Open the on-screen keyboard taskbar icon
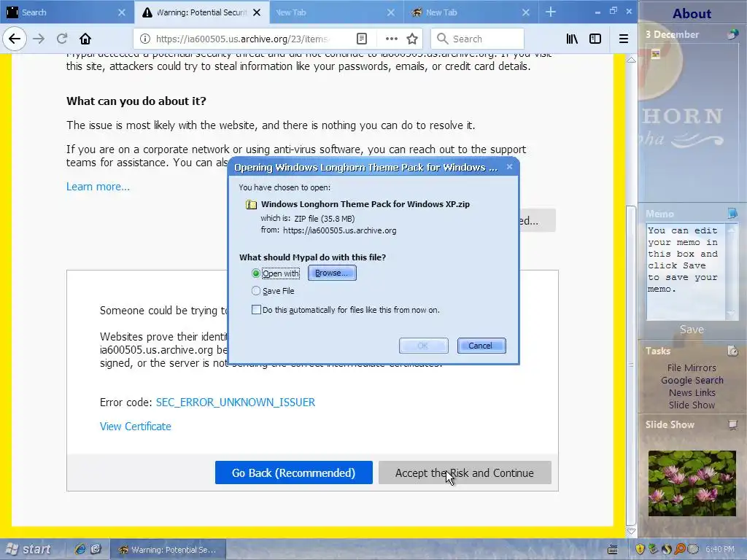 [613, 550]
